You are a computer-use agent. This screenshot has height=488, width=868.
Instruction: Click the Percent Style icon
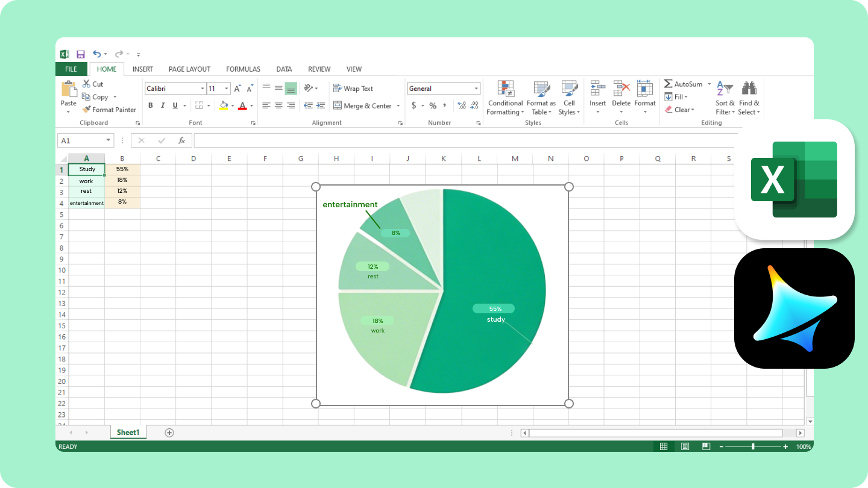pyautogui.click(x=432, y=105)
